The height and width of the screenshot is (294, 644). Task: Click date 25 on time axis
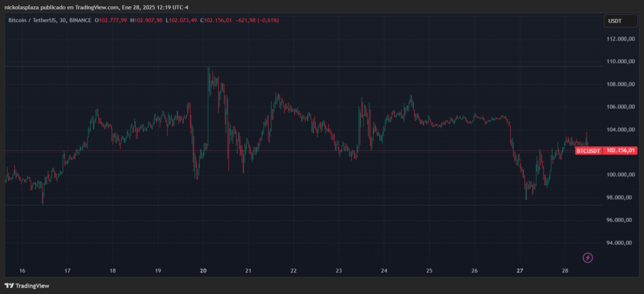click(429, 271)
